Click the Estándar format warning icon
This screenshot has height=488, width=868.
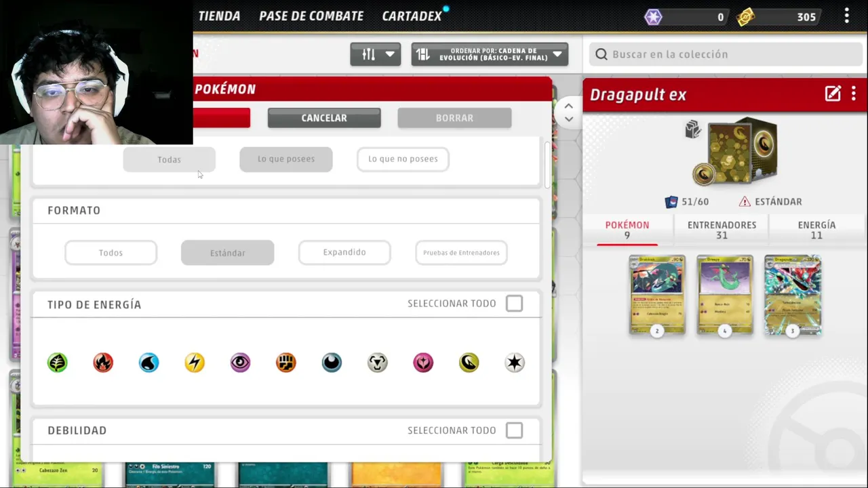point(745,201)
